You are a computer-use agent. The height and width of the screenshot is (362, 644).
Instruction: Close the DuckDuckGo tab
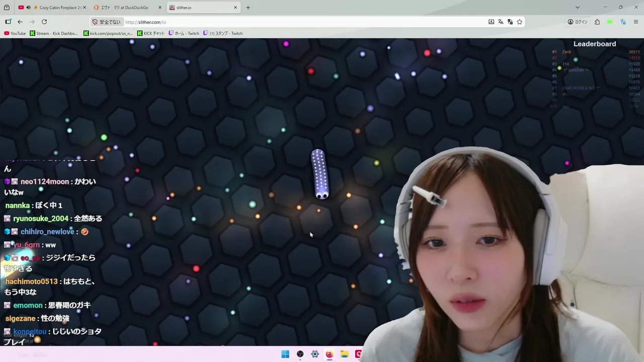pyautogui.click(x=160, y=8)
